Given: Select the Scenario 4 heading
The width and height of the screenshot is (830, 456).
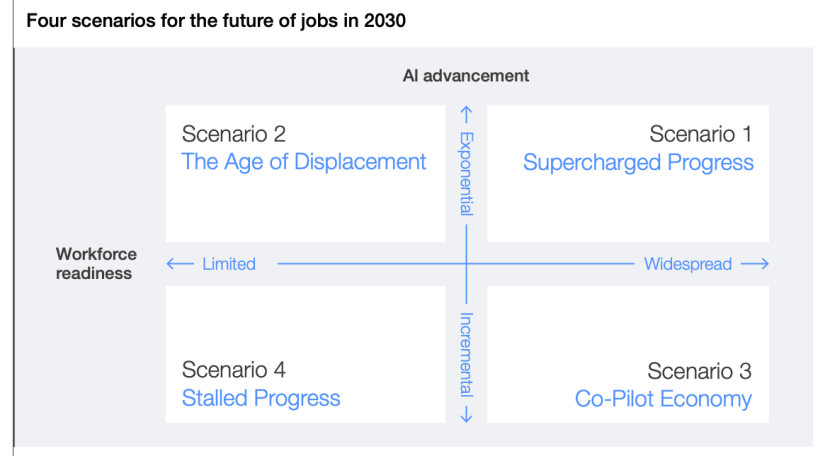Looking at the screenshot, I should pyautogui.click(x=234, y=370).
